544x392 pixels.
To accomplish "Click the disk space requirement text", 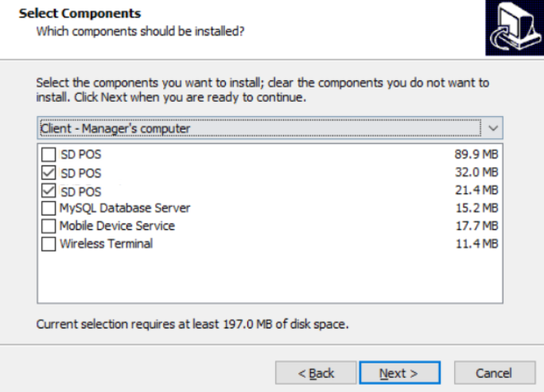I will coord(193,324).
